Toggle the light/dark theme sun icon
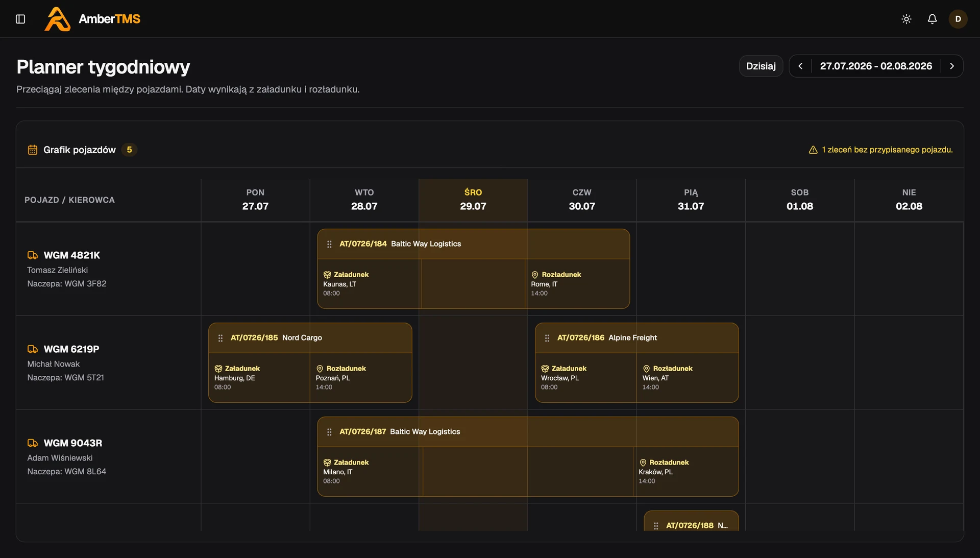 [906, 19]
